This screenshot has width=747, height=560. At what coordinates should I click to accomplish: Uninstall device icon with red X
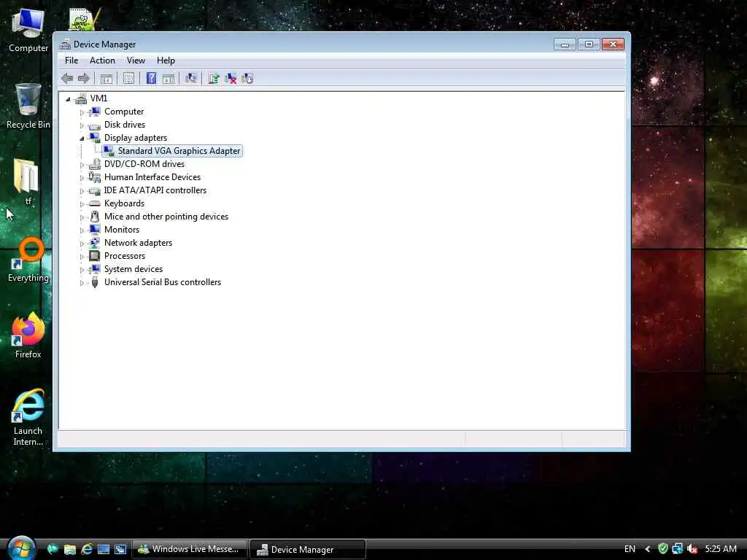(231, 79)
